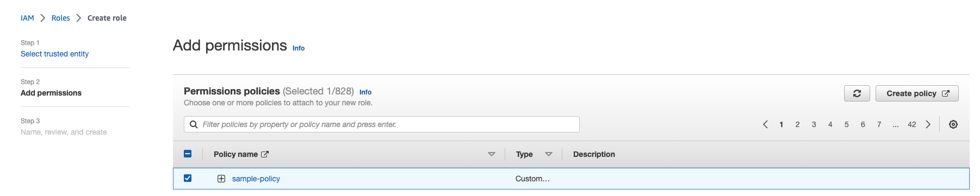Click the search magnifier icon
This screenshot has width=980, height=196.
point(193,124)
